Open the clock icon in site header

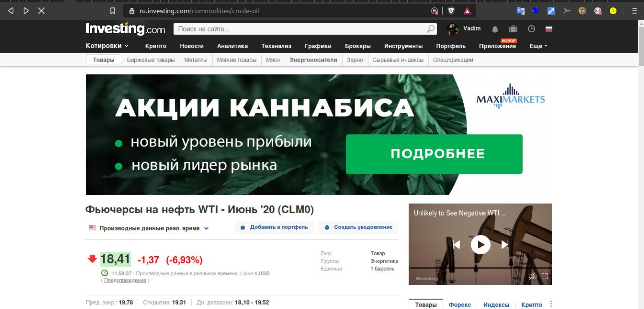(x=531, y=29)
